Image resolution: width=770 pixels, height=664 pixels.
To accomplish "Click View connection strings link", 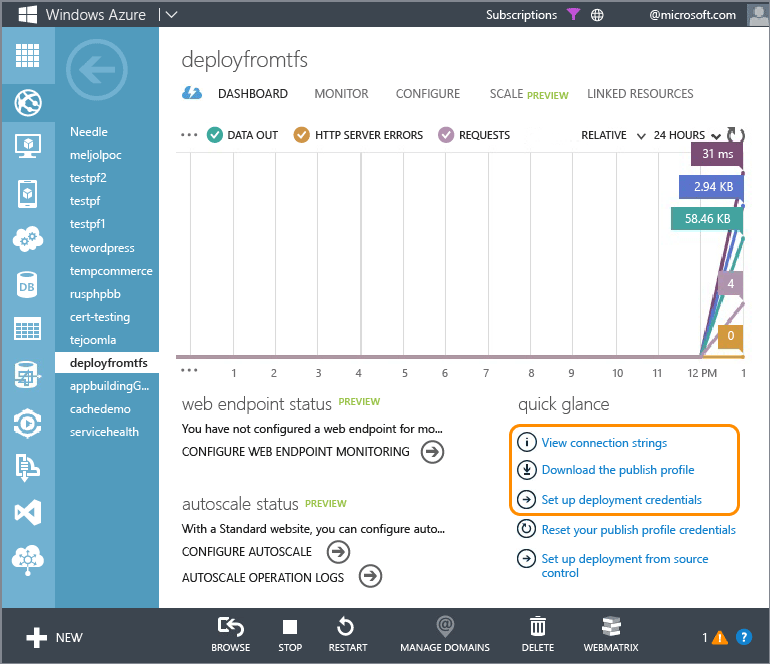I will tap(604, 443).
